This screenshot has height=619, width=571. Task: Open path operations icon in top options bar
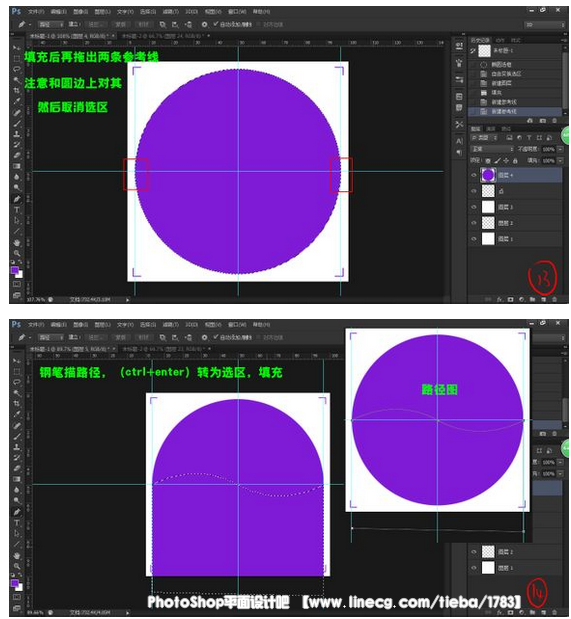(x=163, y=24)
